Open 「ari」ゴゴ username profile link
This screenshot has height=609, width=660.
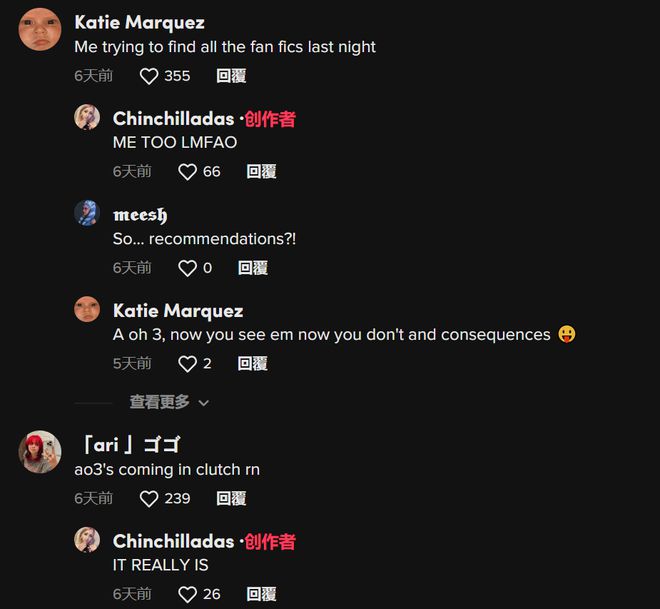click(131, 445)
